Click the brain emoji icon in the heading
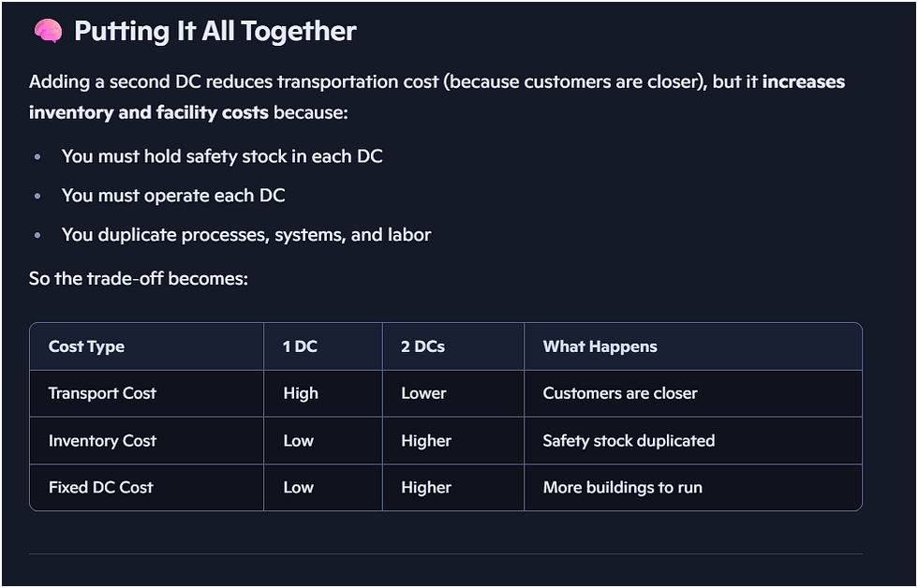Viewport: 918px width, 588px height. [x=47, y=32]
